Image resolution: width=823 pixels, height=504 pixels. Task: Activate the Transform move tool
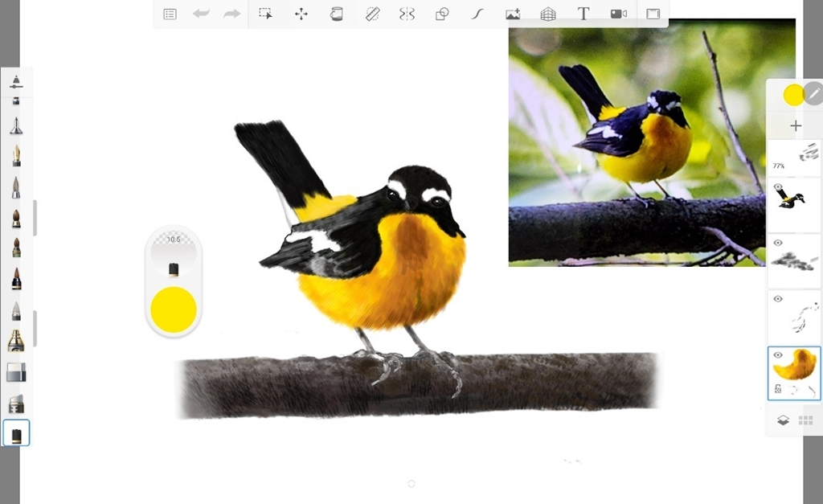pos(301,14)
